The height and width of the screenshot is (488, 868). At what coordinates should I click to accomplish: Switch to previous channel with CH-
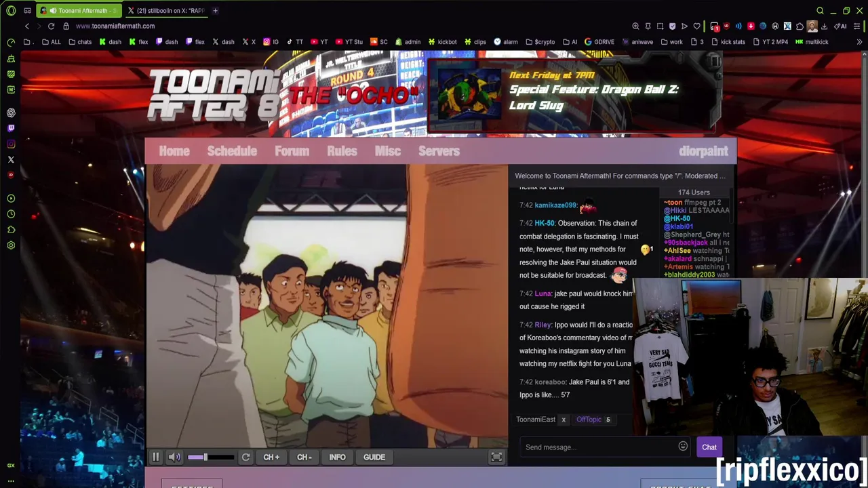point(304,457)
